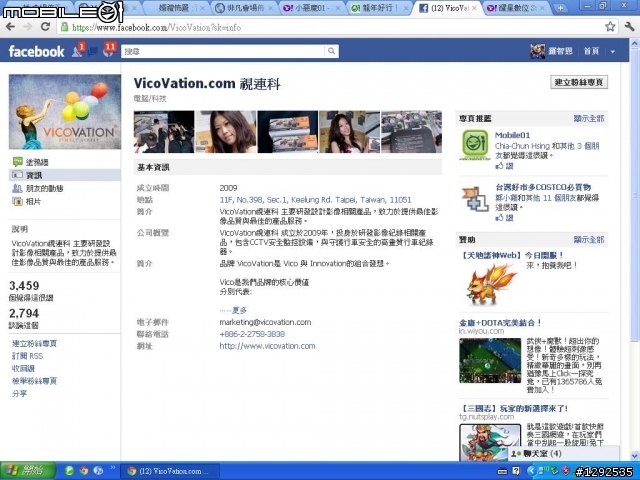Click the DOTA game screenshot ad image
This screenshot has height=480, width=640.
pos(490,360)
